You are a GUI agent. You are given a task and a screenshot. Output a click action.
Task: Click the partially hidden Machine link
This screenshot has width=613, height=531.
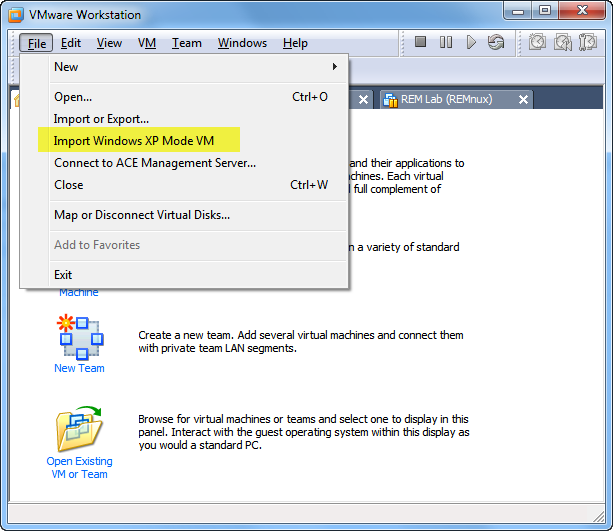79,293
